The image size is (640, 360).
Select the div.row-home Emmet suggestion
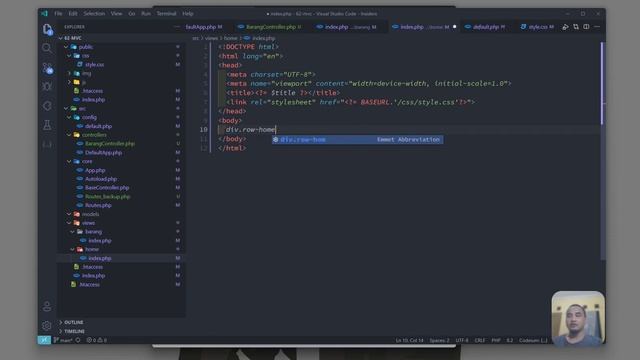point(358,140)
